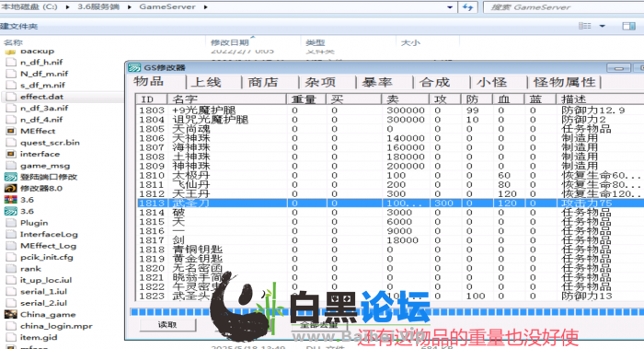Click the 攻击力75 description cell
The image size is (644, 349).
[x=587, y=204]
